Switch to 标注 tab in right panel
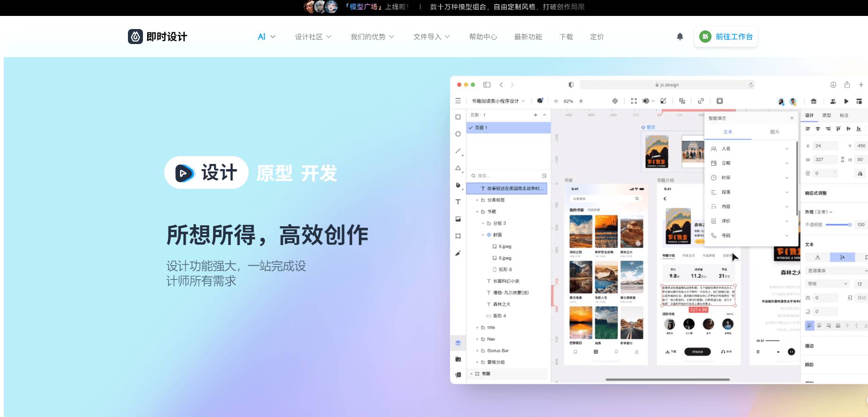The width and height of the screenshot is (868, 417). [844, 115]
